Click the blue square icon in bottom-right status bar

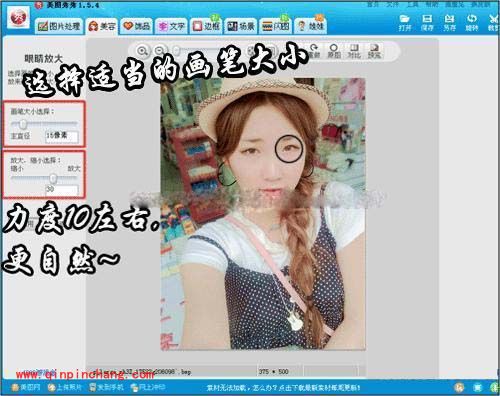coord(477,388)
